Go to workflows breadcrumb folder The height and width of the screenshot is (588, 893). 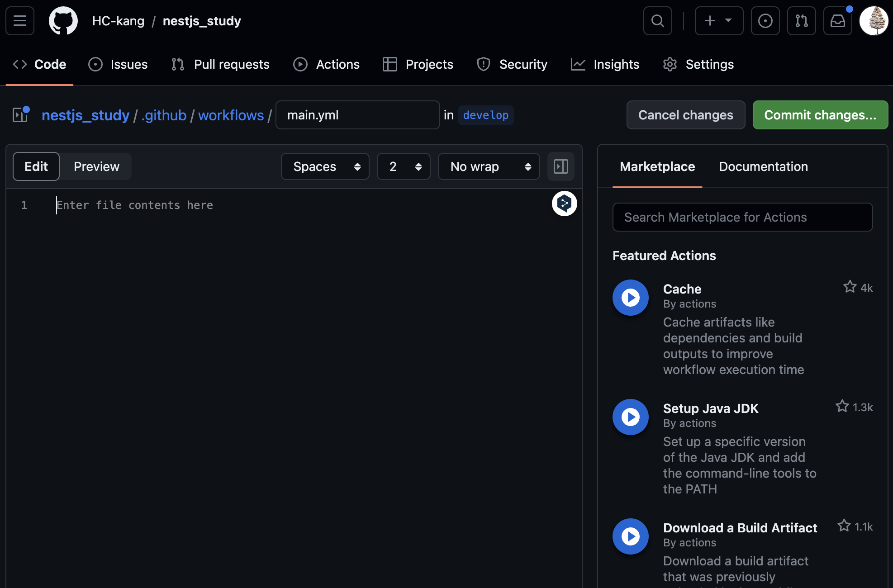tap(231, 115)
